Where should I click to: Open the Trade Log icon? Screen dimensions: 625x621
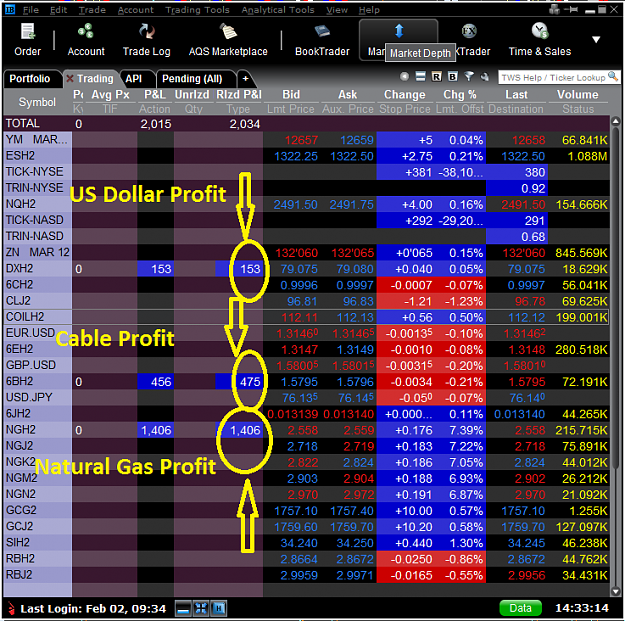(x=146, y=40)
